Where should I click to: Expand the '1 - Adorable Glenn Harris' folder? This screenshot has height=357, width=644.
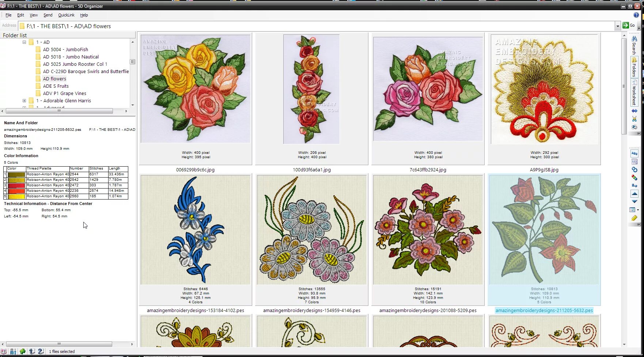(24, 100)
